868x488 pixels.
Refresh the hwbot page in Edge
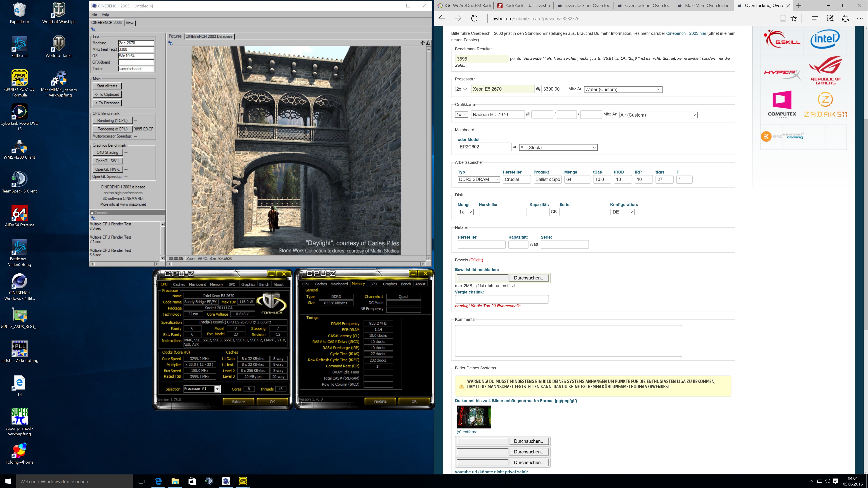[474, 19]
